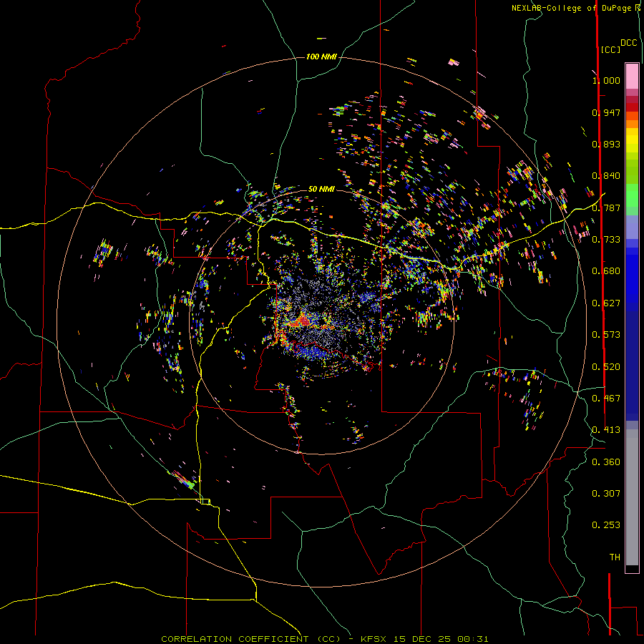This screenshot has height=644, width=644.
Task: Click the 0.733 legend value
Action: (x=606, y=240)
